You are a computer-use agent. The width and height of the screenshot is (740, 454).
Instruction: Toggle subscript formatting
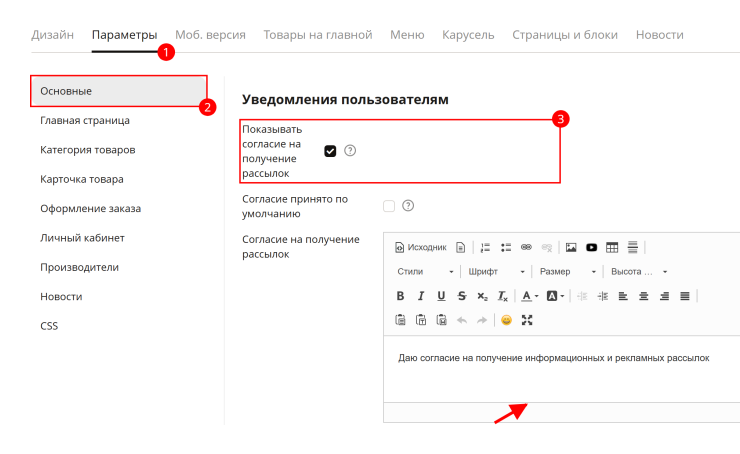tap(482, 296)
